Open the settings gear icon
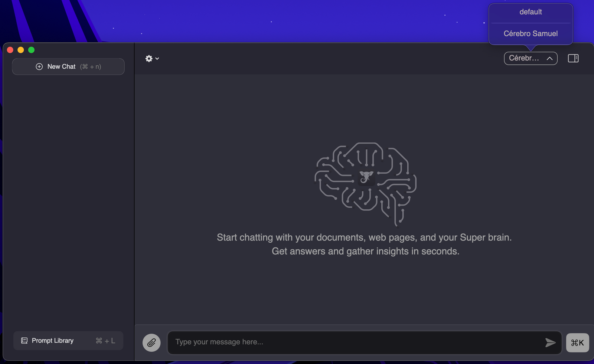594x364 pixels. 149,59
